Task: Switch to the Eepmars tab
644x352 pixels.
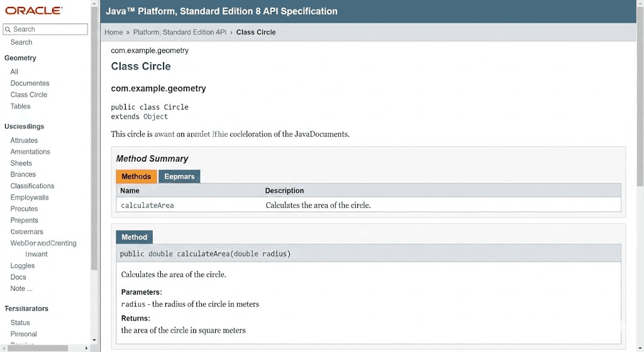Action: 179,176
